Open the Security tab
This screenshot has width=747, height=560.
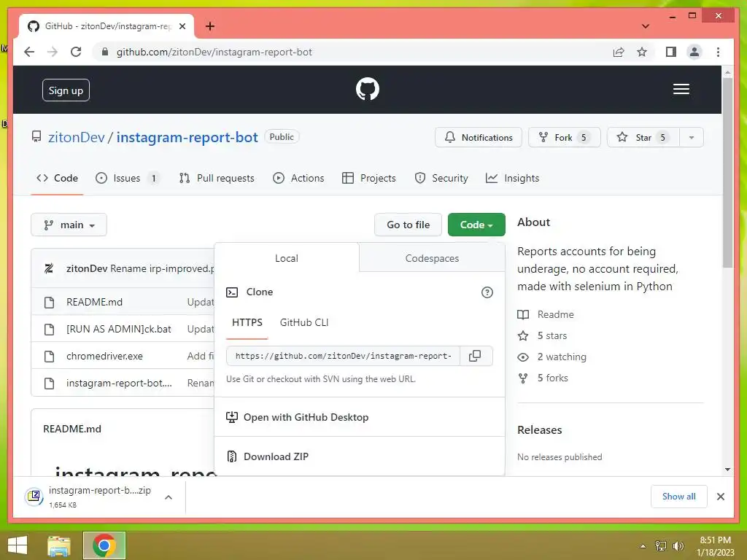tap(441, 178)
